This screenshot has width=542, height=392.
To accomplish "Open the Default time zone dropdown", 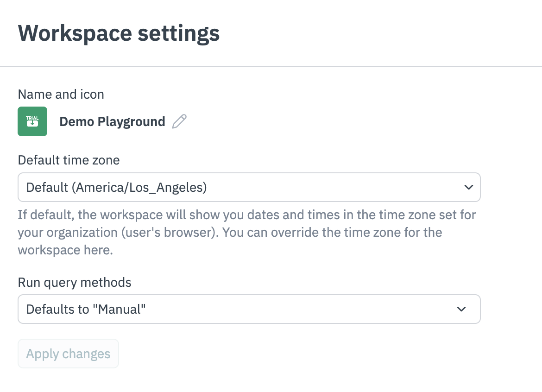I will 249,187.
